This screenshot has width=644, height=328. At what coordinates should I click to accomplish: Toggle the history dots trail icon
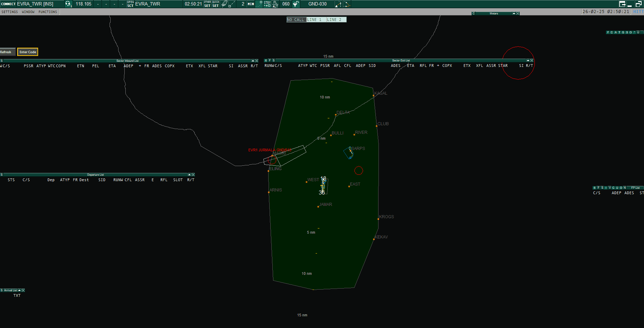click(259, 4)
